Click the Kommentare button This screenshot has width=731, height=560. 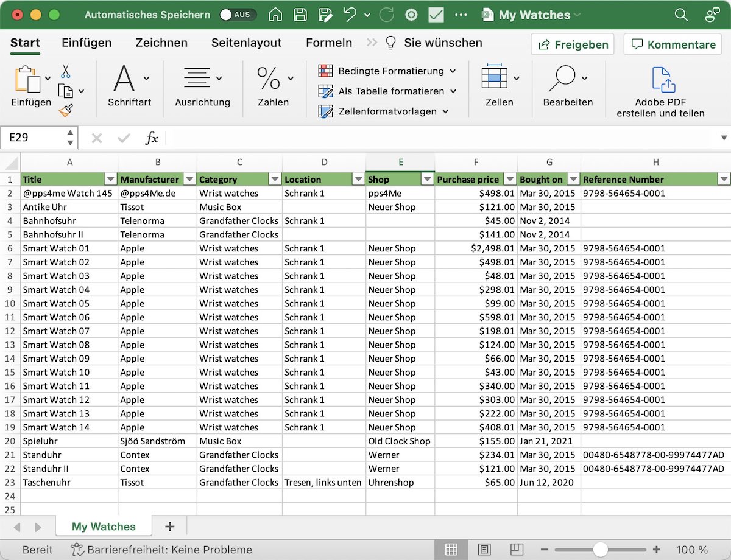[673, 44]
